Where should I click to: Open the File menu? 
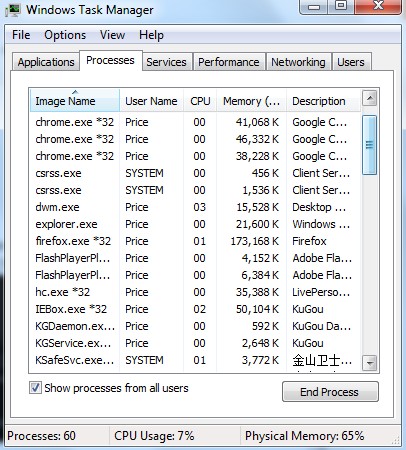[21, 35]
